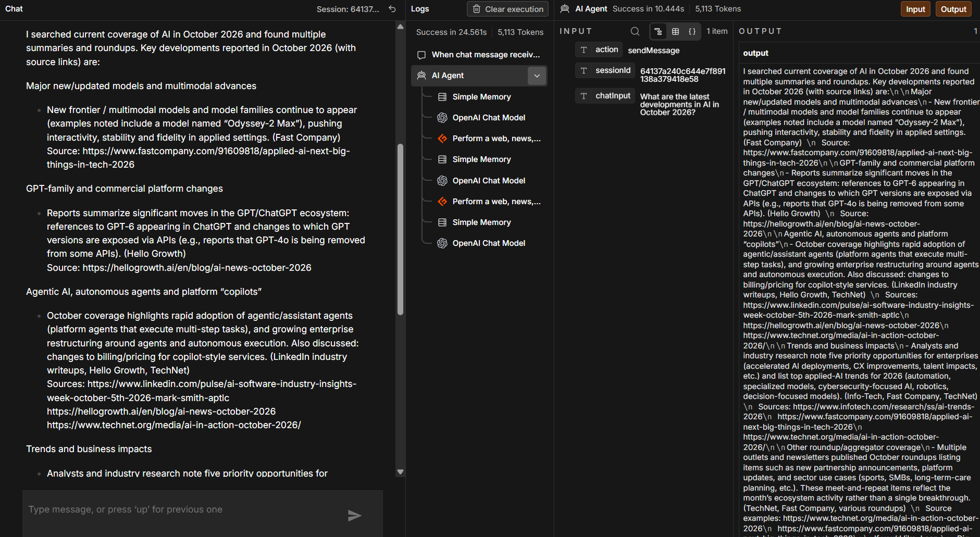Select the last OpenAI Chat Model log entry
This screenshot has height=537, width=980.
pos(489,243)
